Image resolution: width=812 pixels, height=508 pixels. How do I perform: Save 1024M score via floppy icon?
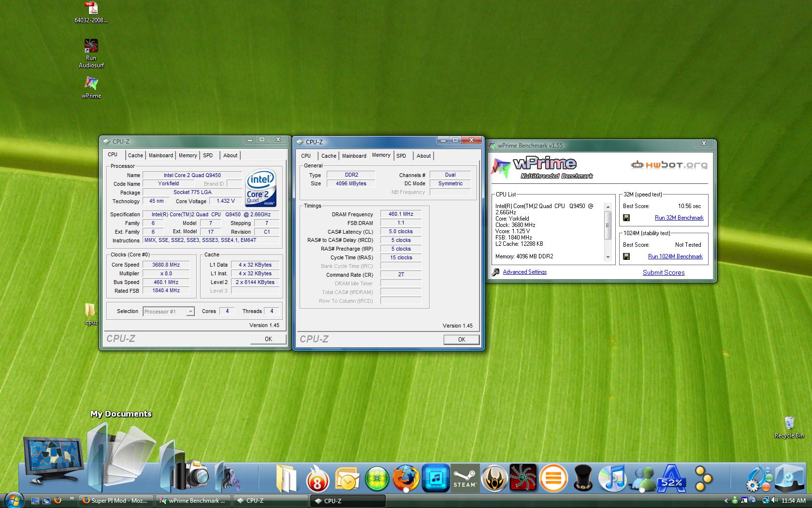point(626,256)
